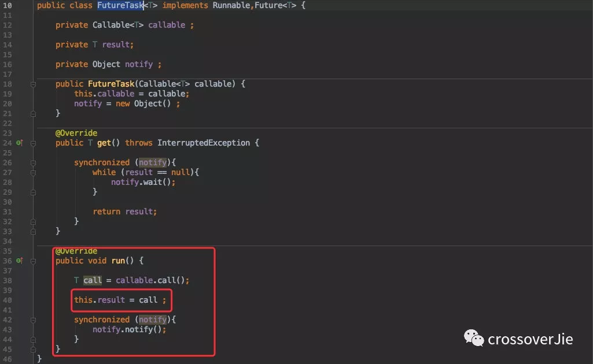Click the highlighted FutureTask class name

click(120, 5)
